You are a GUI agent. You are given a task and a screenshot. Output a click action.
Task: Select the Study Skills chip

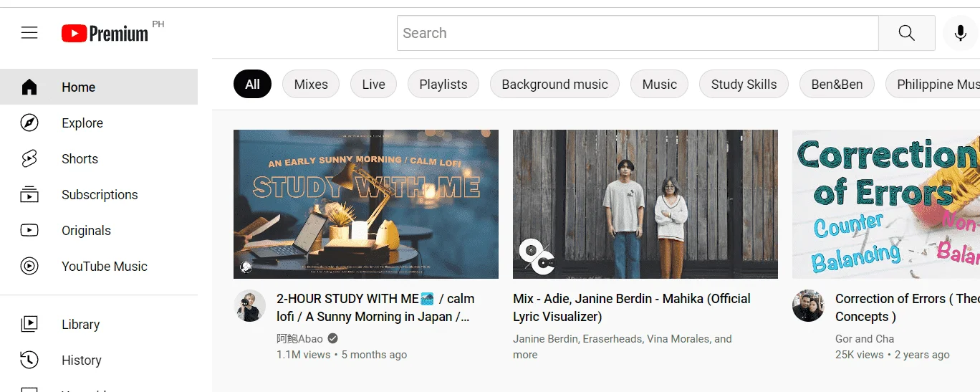coord(744,85)
